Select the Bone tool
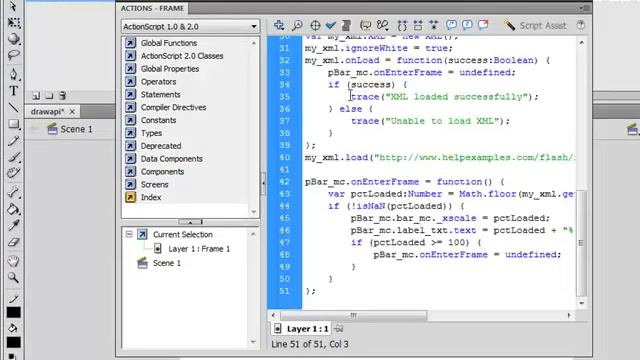The image size is (640, 360). click(x=13, y=192)
